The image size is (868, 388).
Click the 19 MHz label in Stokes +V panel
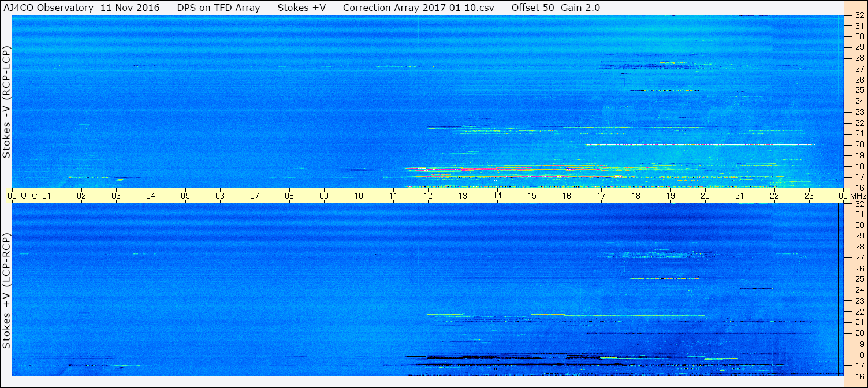pos(859,344)
